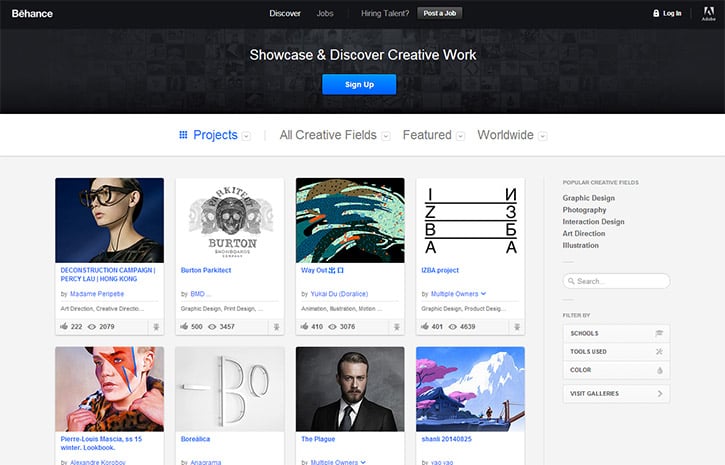The width and height of the screenshot is (725, 465).
Task: Pin Deconstruction Campaign project to collection
Action: (156, 327)
